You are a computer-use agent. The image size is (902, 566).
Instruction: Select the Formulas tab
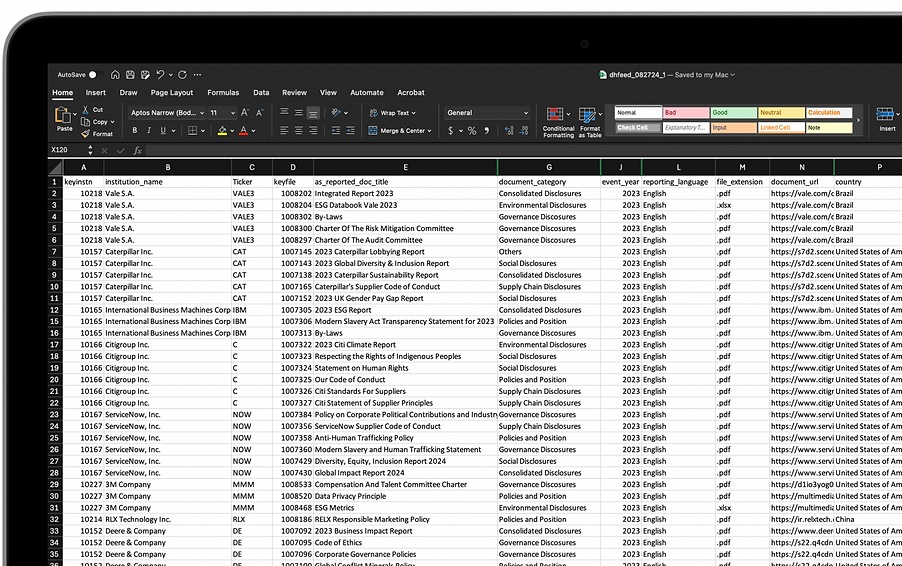pos(223,93)
